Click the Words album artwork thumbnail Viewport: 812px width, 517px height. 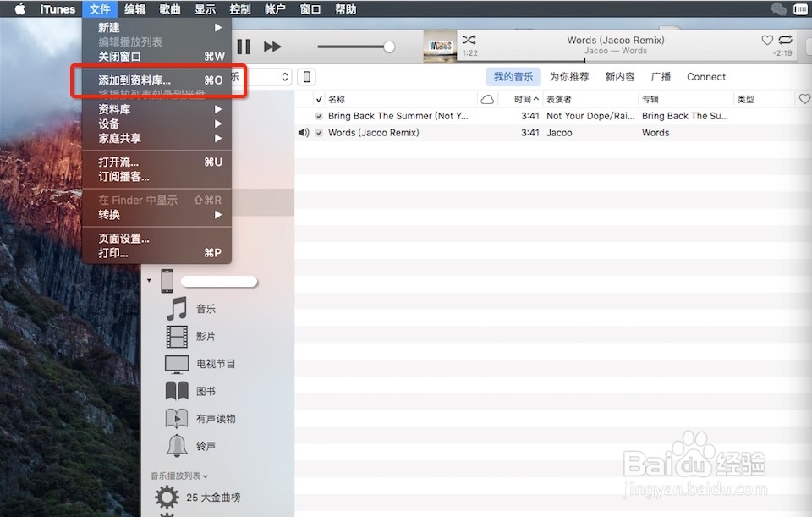tap(440, 47)
